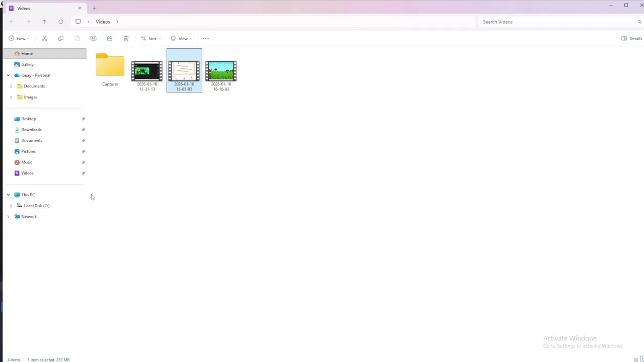Click the Paste clipboard icon
644x362 pixels.
pos(77,38)
